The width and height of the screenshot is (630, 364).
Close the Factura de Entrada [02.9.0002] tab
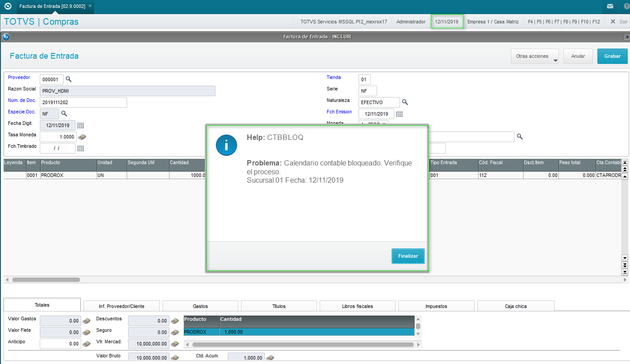90,6
